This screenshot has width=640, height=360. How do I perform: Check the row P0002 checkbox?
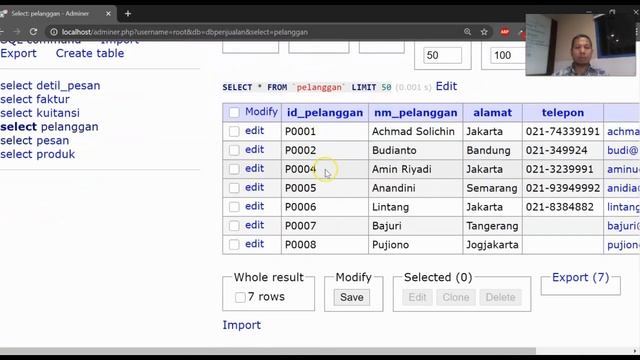coord(234,150)
